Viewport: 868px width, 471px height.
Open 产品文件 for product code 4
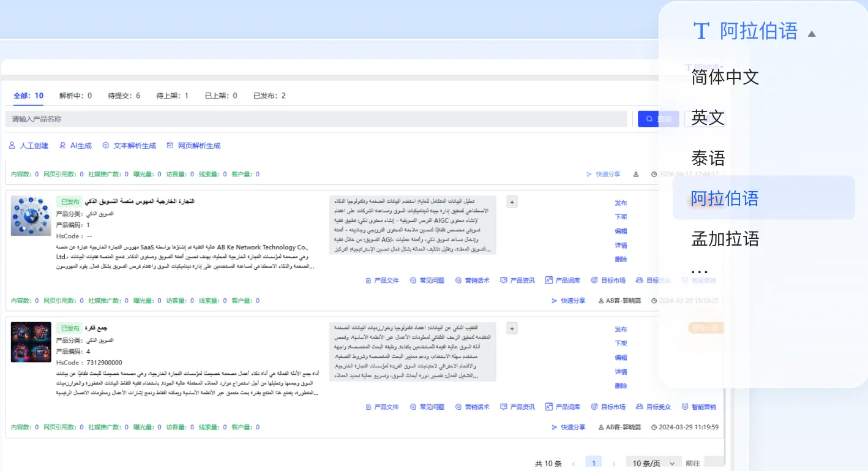point(382,407)
